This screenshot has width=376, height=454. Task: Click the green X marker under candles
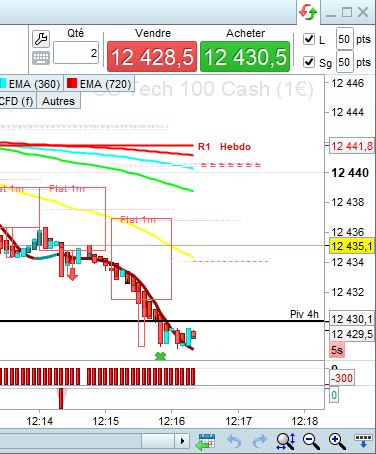click(x=160, y=356)
